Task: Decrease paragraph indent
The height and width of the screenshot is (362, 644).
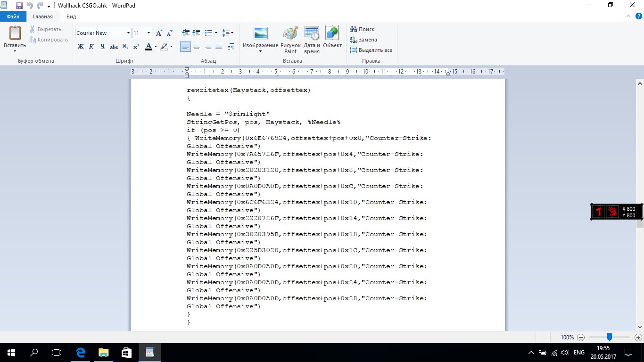Action: coord(186,33)
